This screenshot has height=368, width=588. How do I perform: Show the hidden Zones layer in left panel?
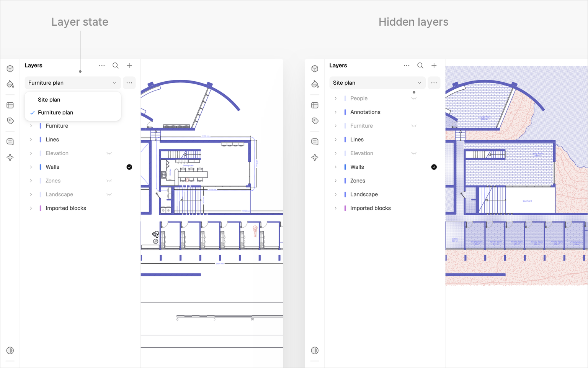coord(109,181)
